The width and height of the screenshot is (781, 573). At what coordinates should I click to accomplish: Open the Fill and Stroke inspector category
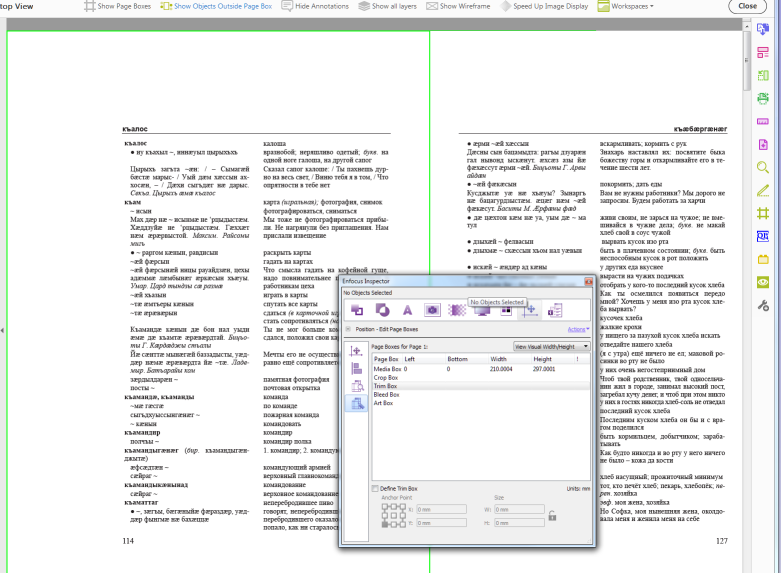coord(357,310)
